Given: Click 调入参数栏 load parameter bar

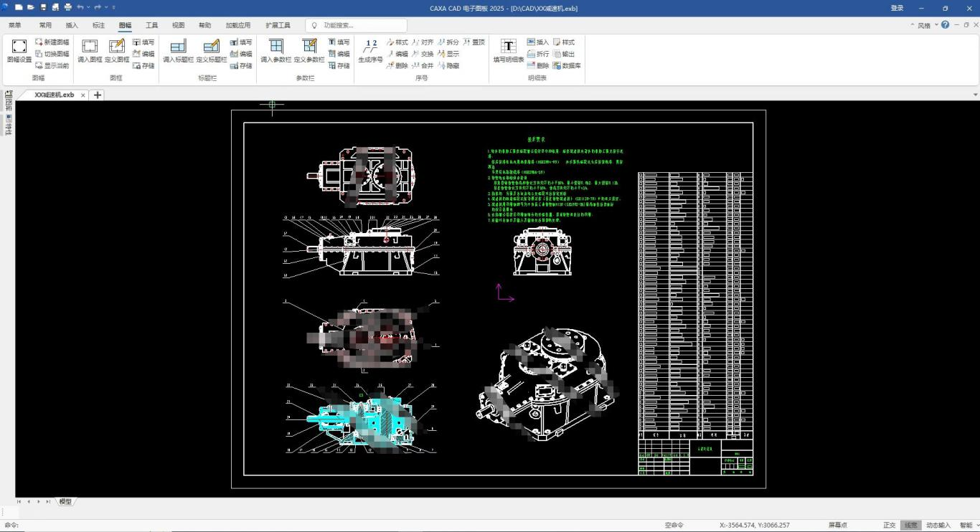Looking at the screenshot, I should pos(275,51).
